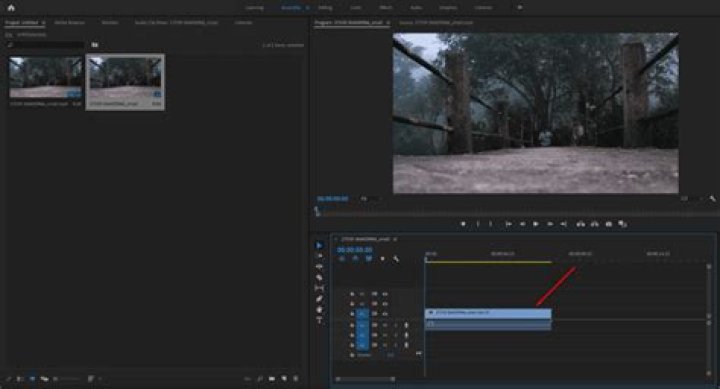
Task: Switch to Color workspace
Action: click(x=356, y=8)
